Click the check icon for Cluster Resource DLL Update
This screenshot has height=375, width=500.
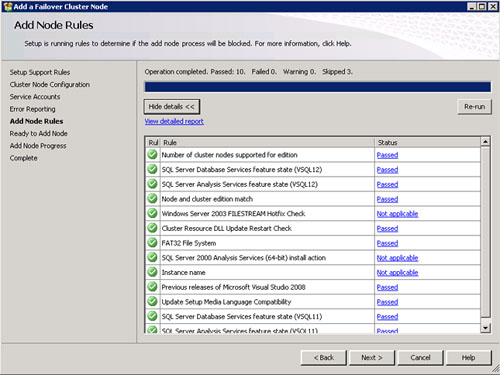pyautogui.click(x=152, y=228)
